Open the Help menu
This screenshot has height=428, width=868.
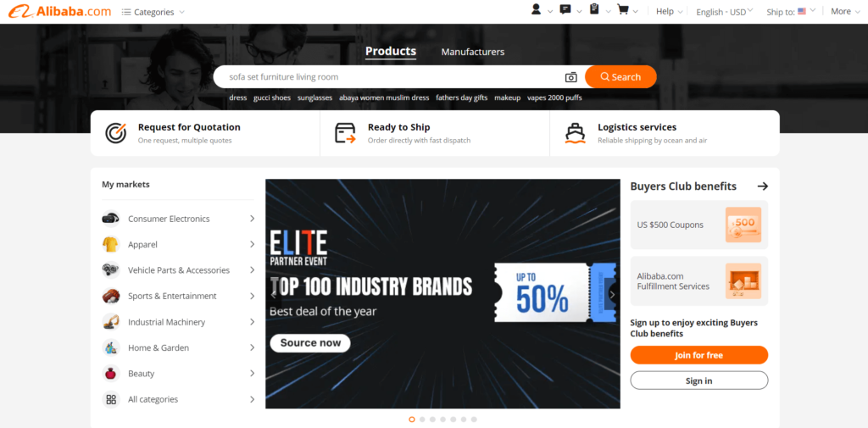coord(670,11)
